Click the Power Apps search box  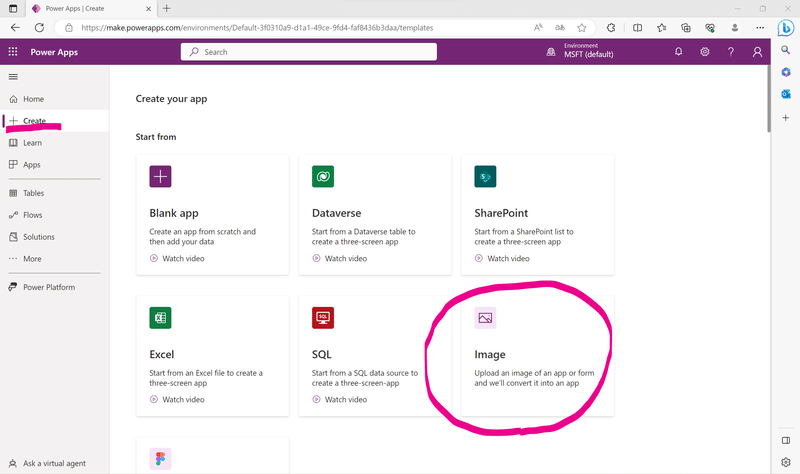[309, 52]
